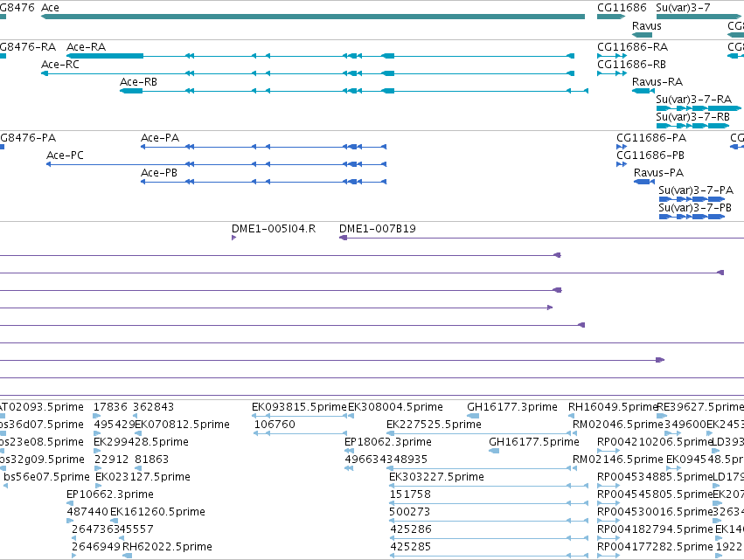Screen dimensions: 744x560
Task: Select EST 425286
Action: [x=489, y=539]
